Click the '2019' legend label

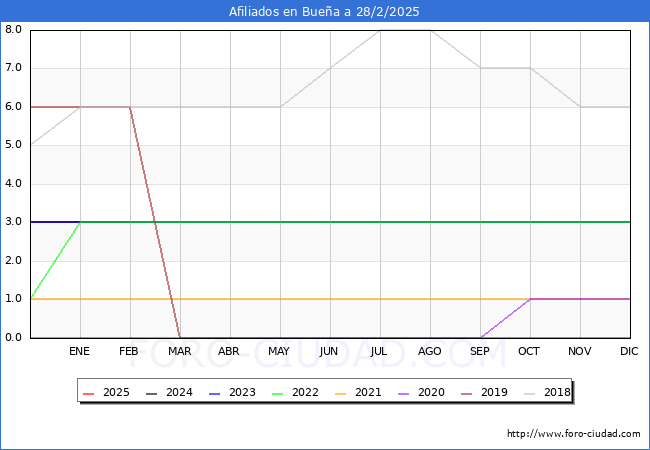pyautogui.click(x=495, y=392)
